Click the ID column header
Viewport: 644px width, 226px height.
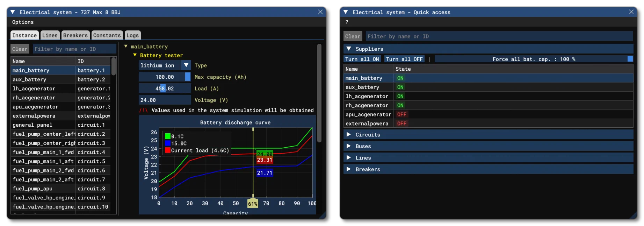click(x=93, y=61)
